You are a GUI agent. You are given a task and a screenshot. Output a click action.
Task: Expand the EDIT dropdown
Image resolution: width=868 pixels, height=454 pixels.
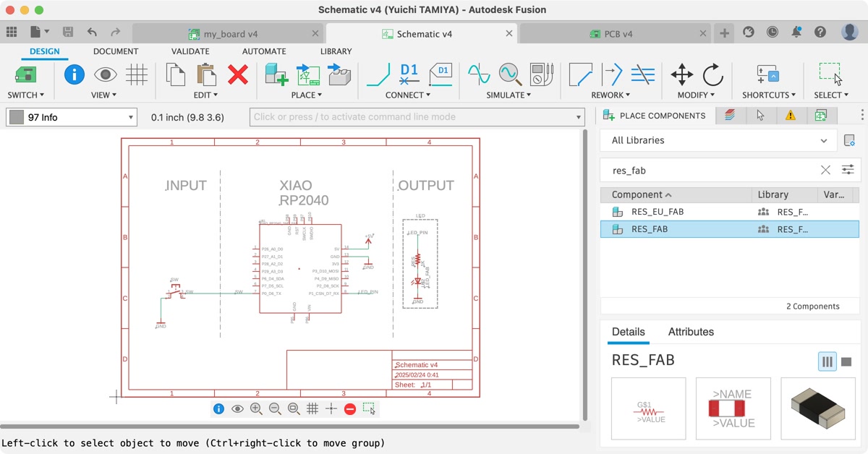tap(206, 95)
